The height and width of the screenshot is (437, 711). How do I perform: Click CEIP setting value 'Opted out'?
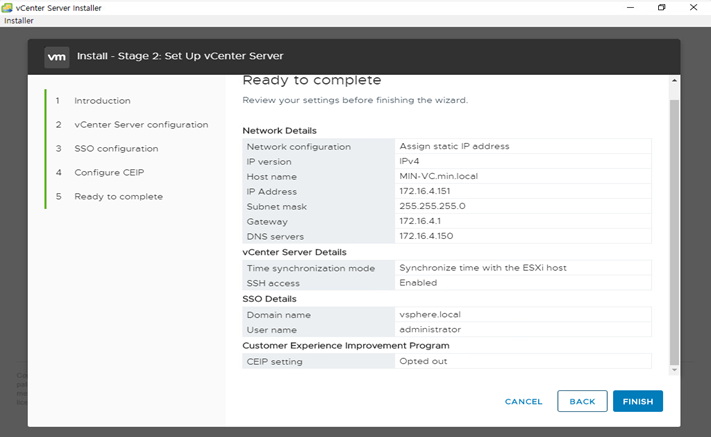(x=423, y=361)
